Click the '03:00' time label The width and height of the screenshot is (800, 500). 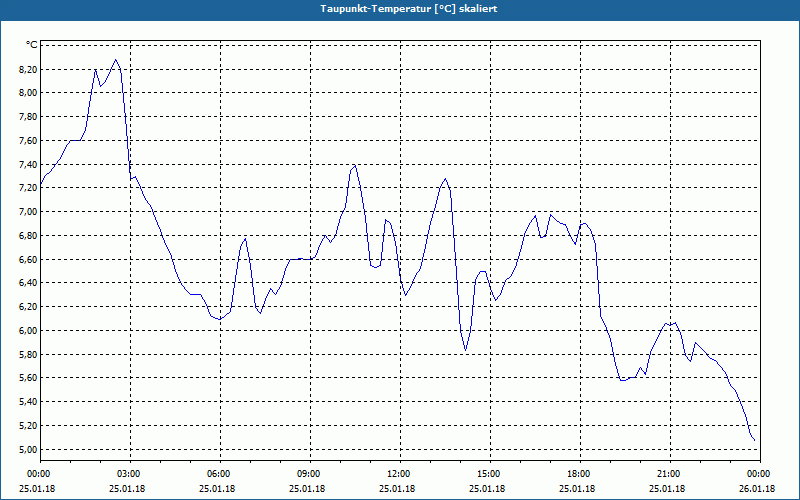coord(130,474)
